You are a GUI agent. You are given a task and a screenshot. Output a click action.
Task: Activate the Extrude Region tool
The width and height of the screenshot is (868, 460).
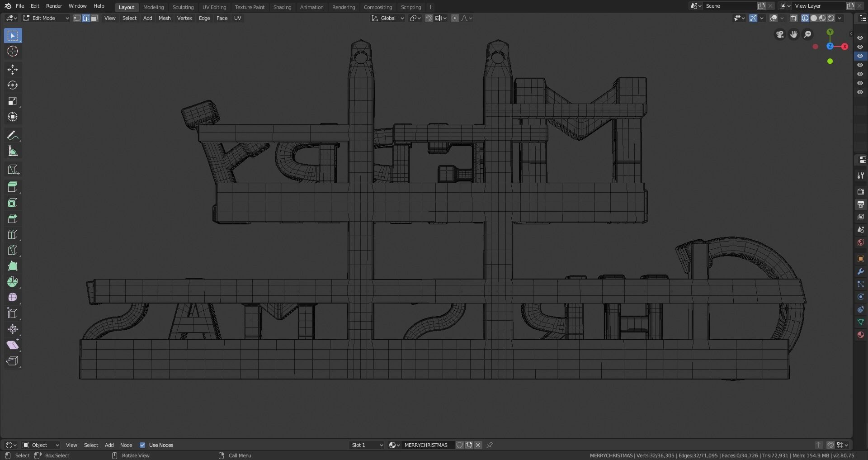[x=13, y=187]
